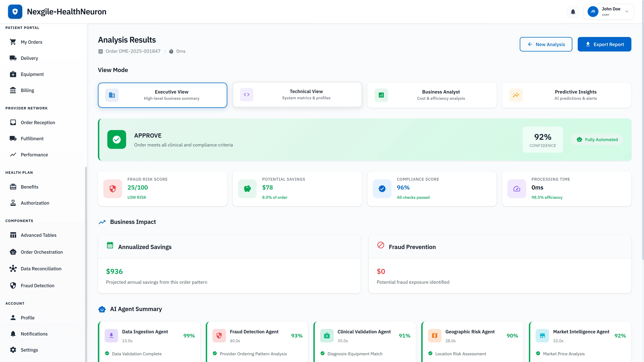Start a New Analysis
This screenshot has width=644, height=362.
(x=546, y=44)
